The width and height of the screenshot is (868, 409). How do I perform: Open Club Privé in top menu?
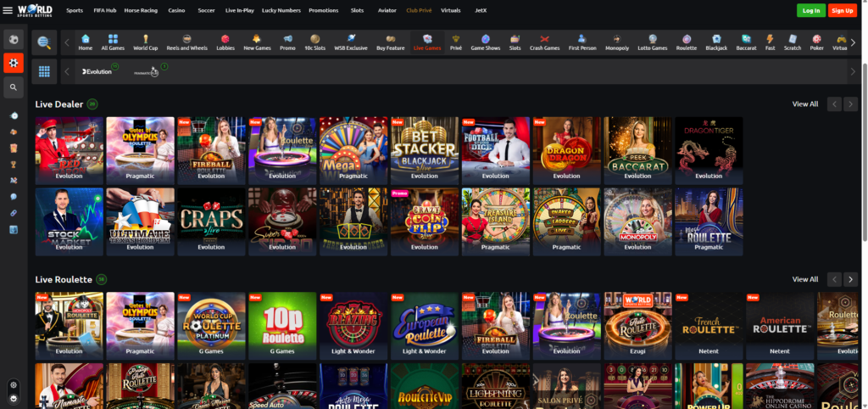pyautogui.click(x=419, y=10)
